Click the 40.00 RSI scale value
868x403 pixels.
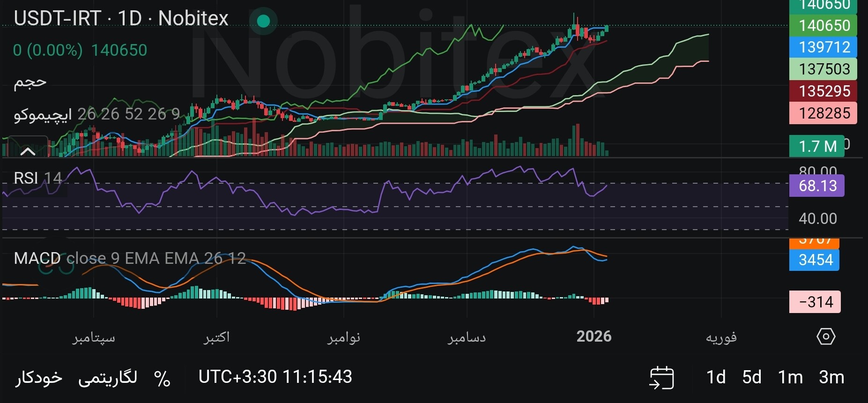pyautogui.click(x=818, y=218)
